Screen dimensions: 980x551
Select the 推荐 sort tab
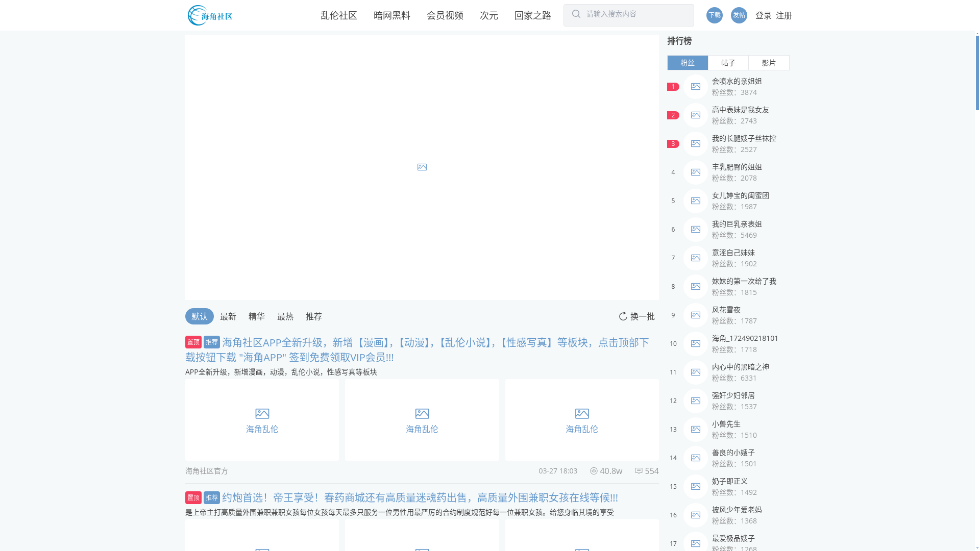314,316
